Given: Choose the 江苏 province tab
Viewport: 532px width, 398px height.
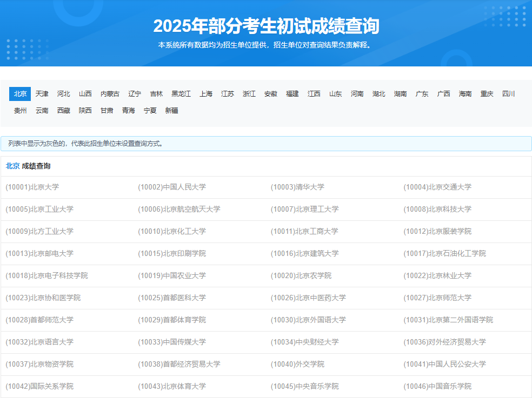Looking at the screenshot, I should [x=228, y=94].
